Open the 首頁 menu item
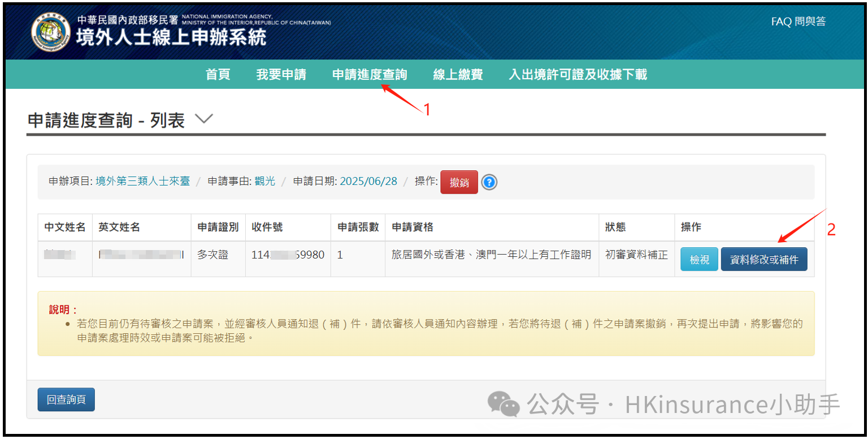868x439 pixels. (218, 74)
